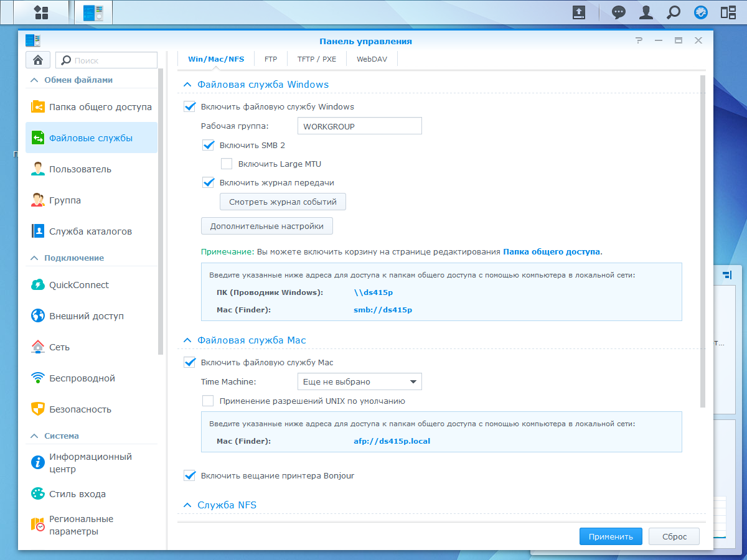Open the Стиль входа palette icon
Image resolution: width=747 pixels, height=560 pixels.
click(38, 494)
